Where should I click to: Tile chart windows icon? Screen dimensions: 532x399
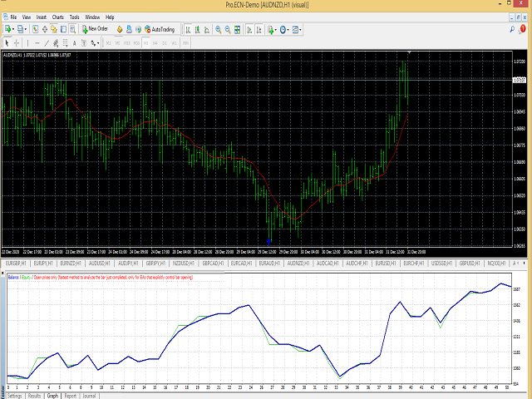point(238,30)
